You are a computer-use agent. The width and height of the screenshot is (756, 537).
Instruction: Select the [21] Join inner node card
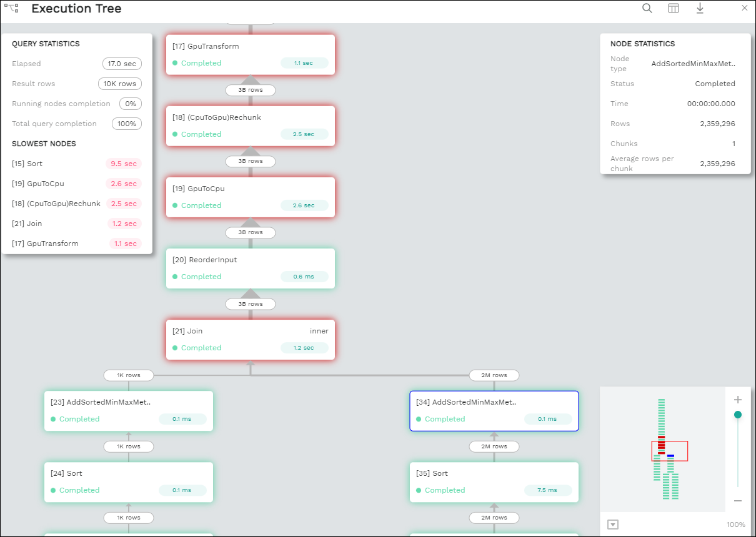point(250,339)
